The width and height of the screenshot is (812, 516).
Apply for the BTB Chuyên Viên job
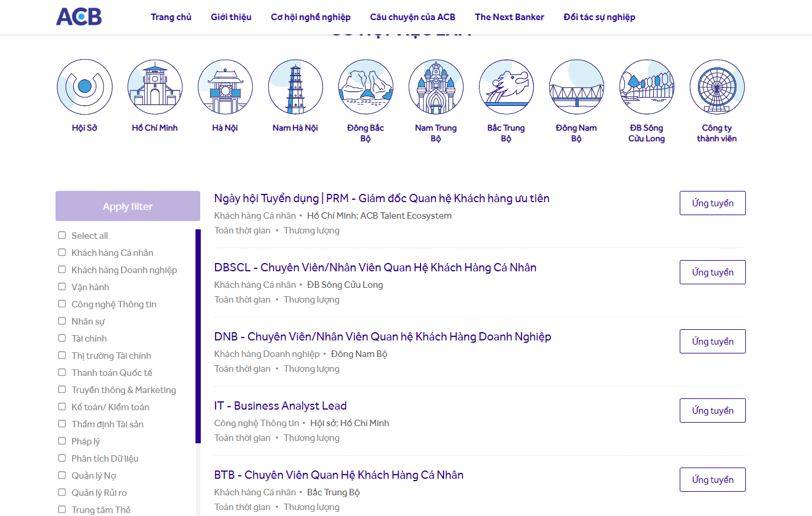coord(713,480)
